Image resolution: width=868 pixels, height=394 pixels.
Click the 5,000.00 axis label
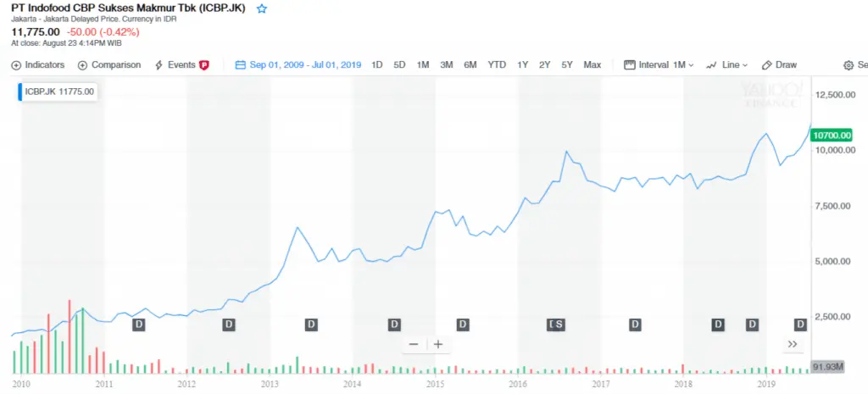[832, 261]
